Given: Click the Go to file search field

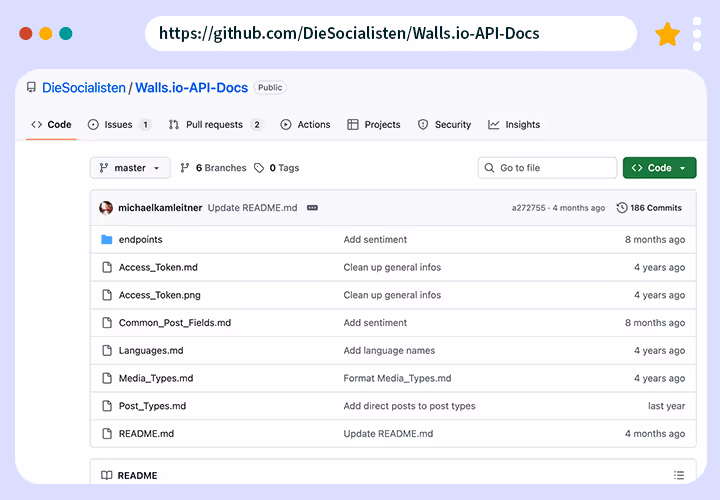Looking at the screenshot, I should (547, 168).
